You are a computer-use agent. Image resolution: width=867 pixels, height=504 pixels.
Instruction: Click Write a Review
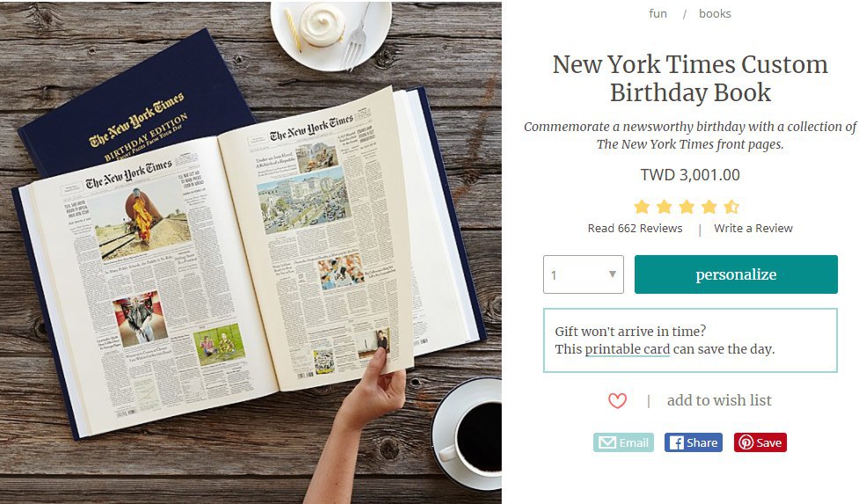(753, 228)
